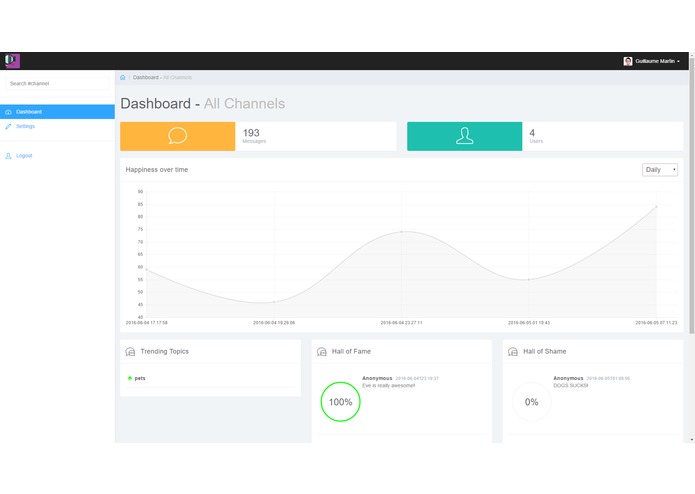This screenshot has height=494, width=695.
Task: Click the Hall of Fame panel icon
Action: 321,352
